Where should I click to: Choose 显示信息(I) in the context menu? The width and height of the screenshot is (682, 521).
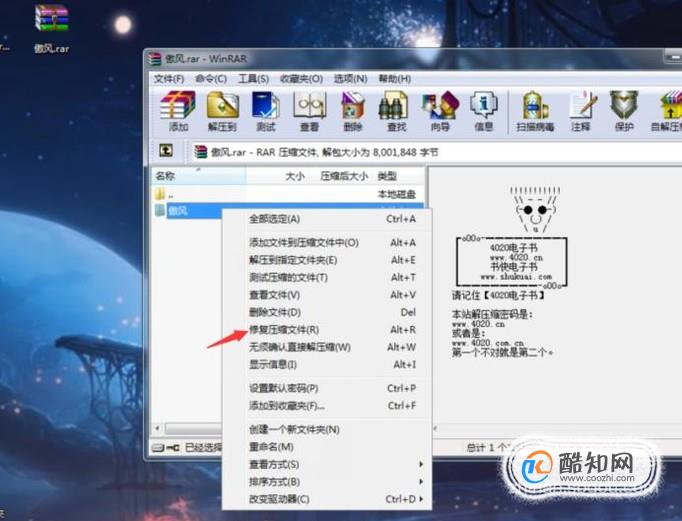327,364
